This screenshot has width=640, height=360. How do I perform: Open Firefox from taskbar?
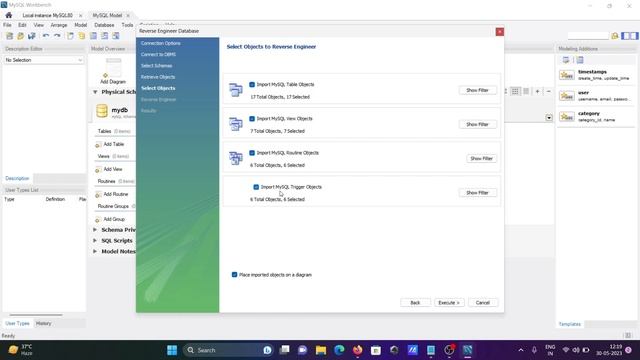click(x=358, y=350)
